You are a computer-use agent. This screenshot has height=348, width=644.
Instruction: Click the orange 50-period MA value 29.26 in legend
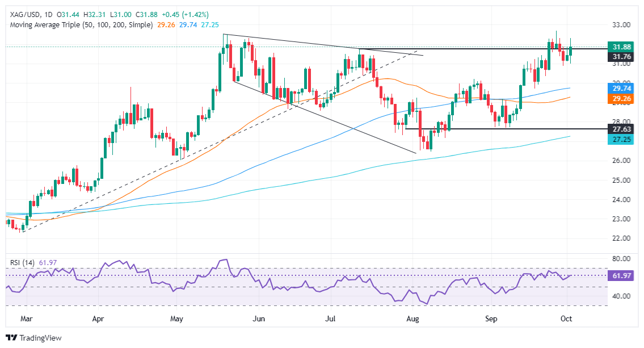[166, 25]
